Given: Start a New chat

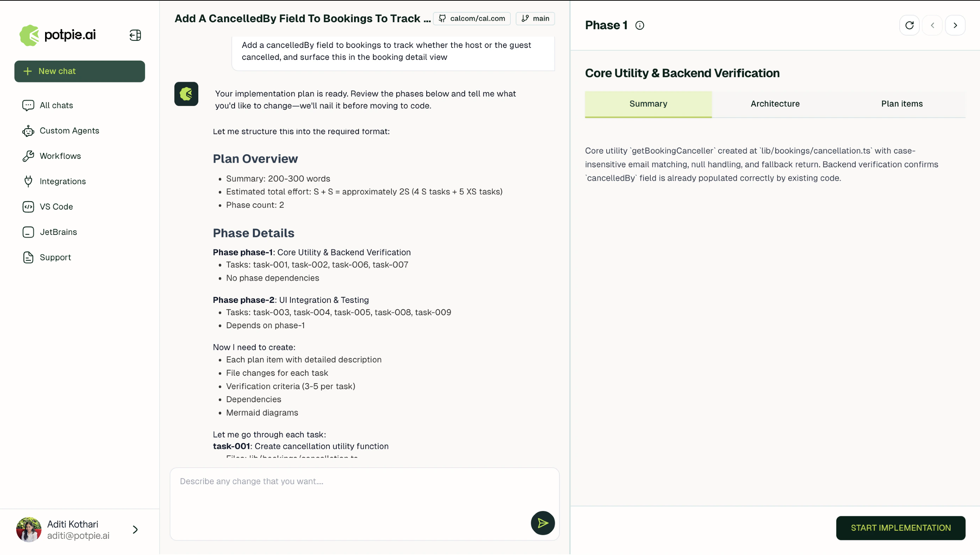Looking at the screenshot, I should pos(79,71).
